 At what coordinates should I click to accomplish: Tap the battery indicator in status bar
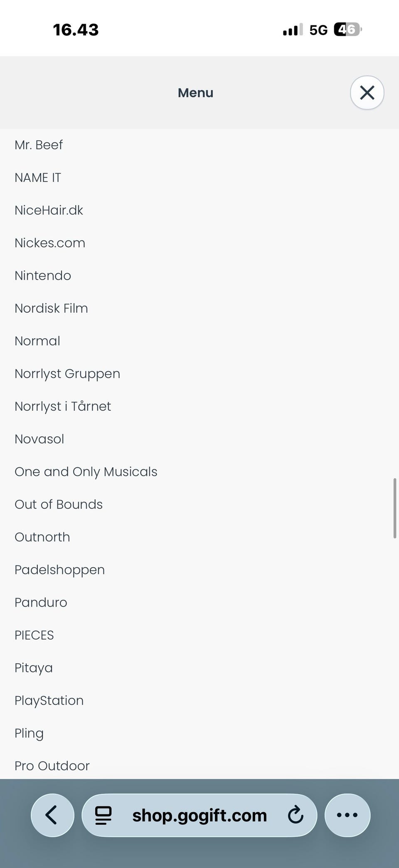(x=348, y=30)
